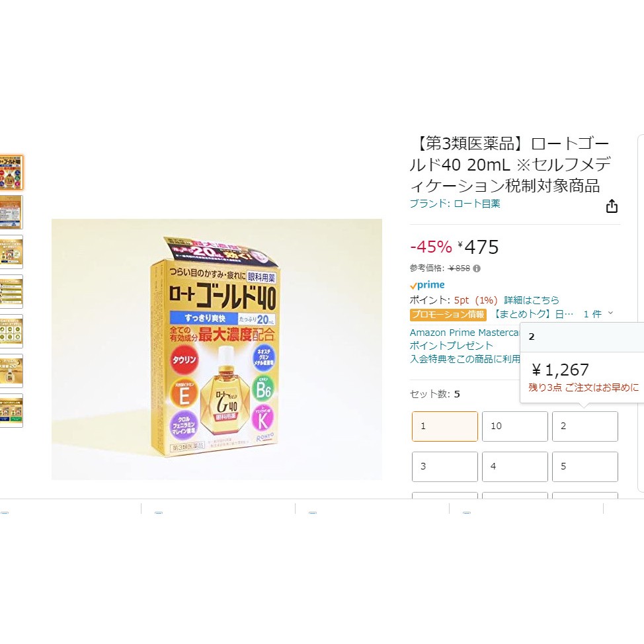
Task: Select set quantity option 10
Action: [x=514, y=426]
